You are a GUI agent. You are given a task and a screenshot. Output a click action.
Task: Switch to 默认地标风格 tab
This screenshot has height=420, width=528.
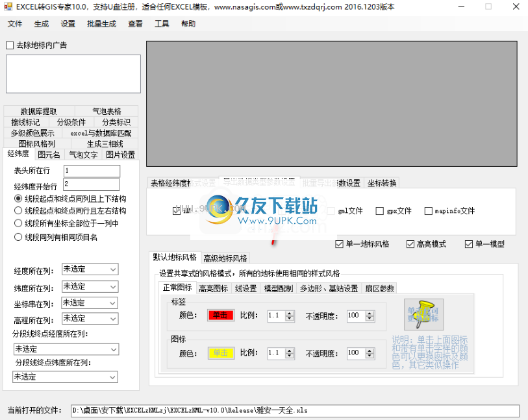click(x=175, y=258)
